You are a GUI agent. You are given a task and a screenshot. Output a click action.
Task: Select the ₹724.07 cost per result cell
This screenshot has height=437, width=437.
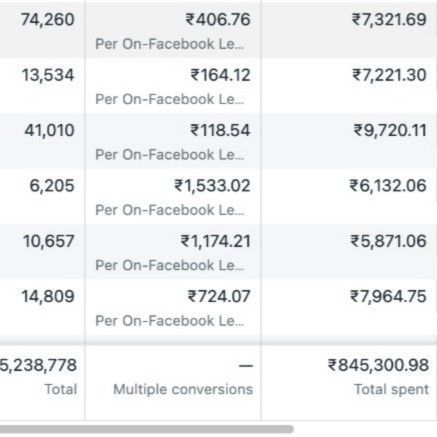click(173, 307)
